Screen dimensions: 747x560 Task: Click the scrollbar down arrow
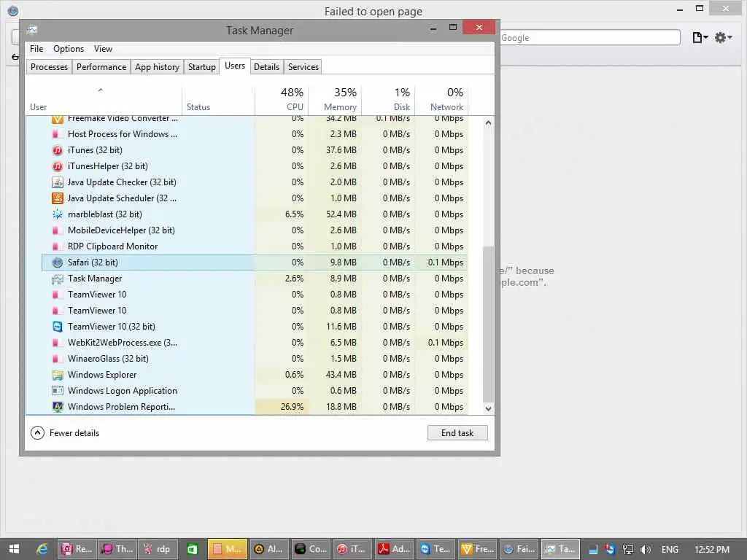[488, 408]
